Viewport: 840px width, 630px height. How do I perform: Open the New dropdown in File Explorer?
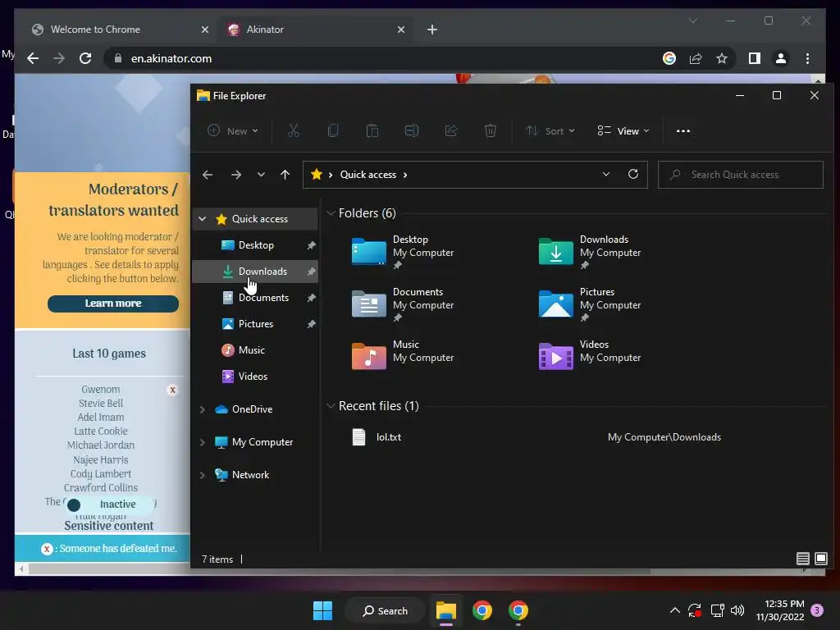pos(233,130)
